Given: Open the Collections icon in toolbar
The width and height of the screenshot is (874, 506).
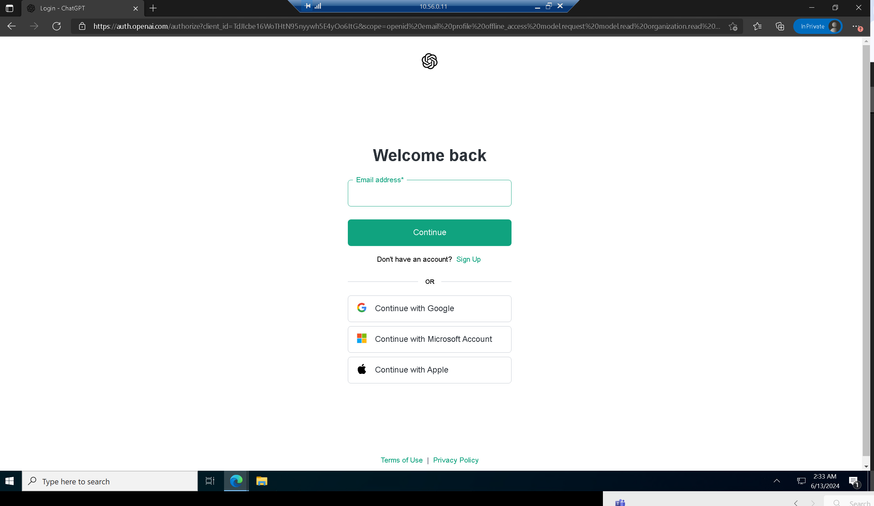Looking at the screenshot, I should [780, 26].
